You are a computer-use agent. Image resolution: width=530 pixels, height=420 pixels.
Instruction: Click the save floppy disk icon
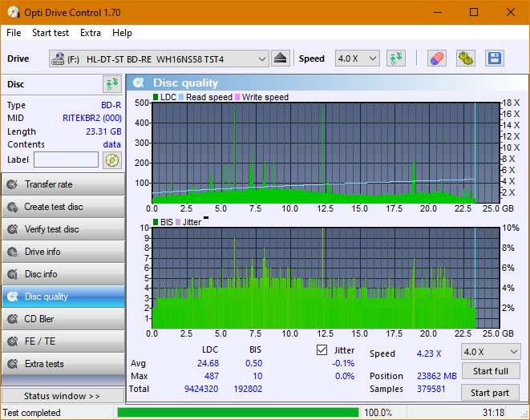coord(495,59)
